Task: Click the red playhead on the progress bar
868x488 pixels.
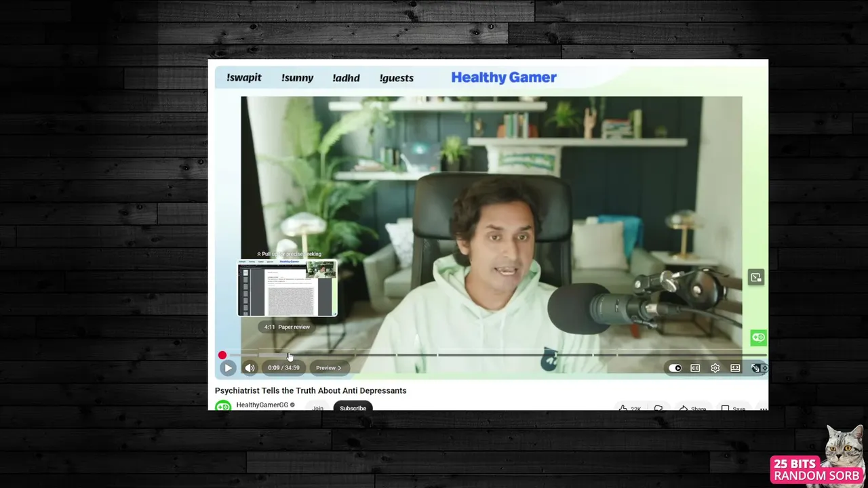Action: 222,355
